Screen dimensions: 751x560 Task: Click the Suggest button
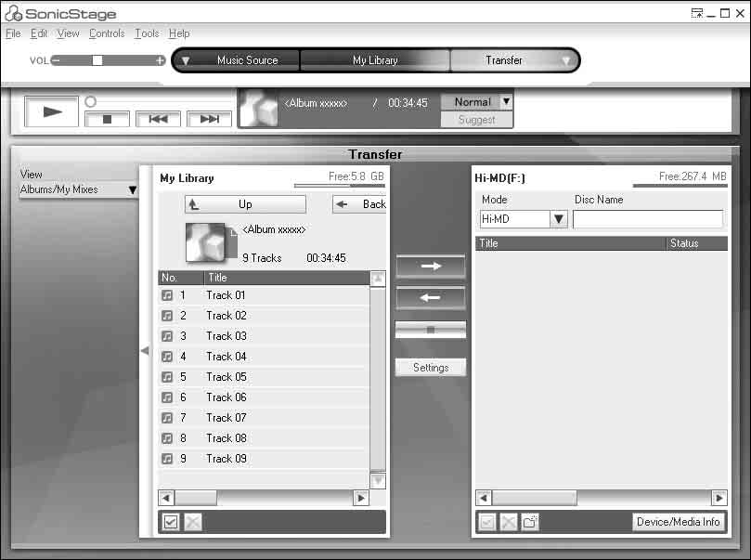pyautogui.click(x=476, y=120)
